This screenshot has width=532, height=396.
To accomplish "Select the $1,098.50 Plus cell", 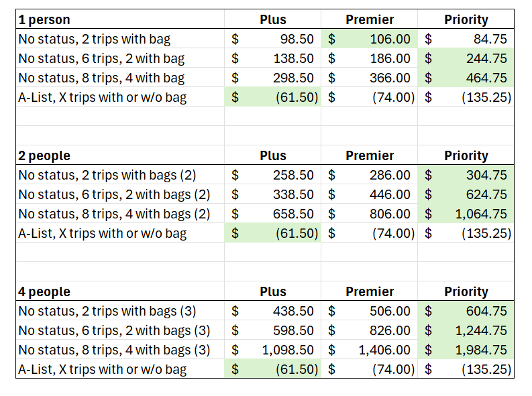I will coord(273,350).
